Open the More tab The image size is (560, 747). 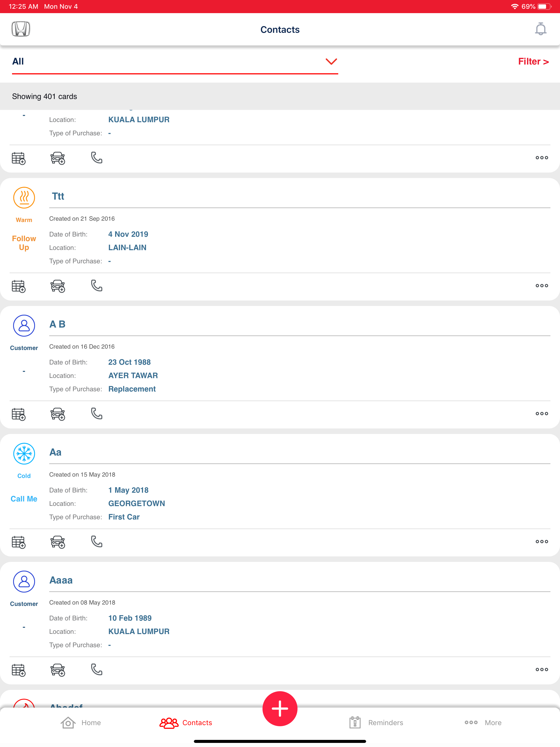[483, 723]
